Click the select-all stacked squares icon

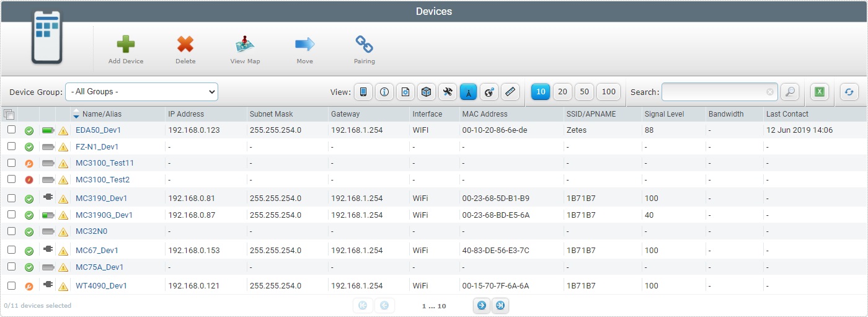pyautogui.click(x=9, y=114)
